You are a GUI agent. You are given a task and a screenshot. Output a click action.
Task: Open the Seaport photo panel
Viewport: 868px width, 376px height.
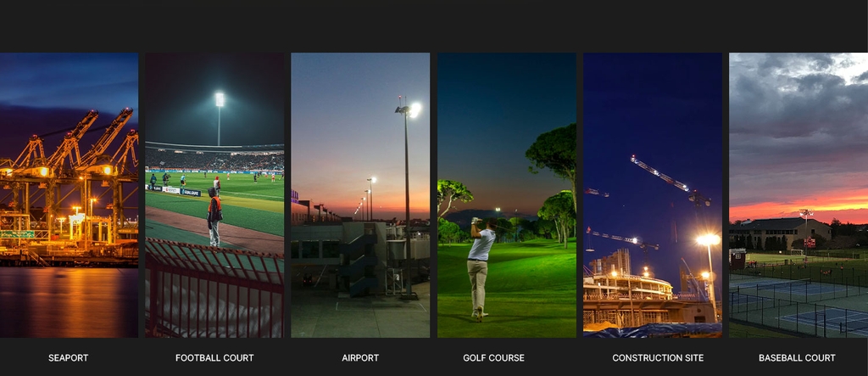click(69, 195)
